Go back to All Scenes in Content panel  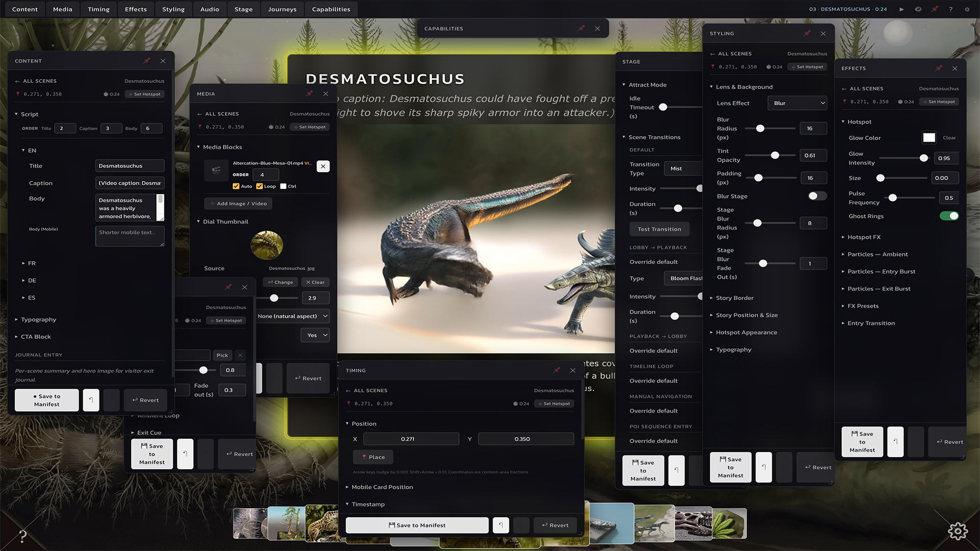(x=36, y=81)
